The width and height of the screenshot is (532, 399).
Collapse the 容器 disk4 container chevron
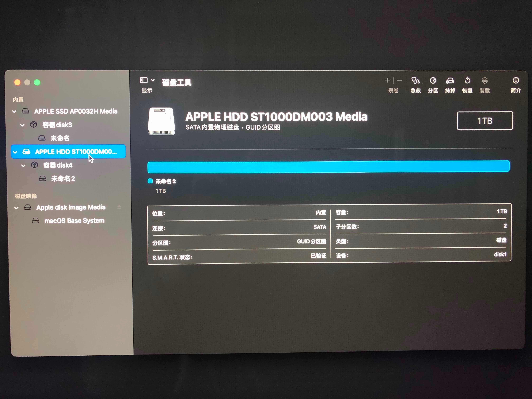23,165
